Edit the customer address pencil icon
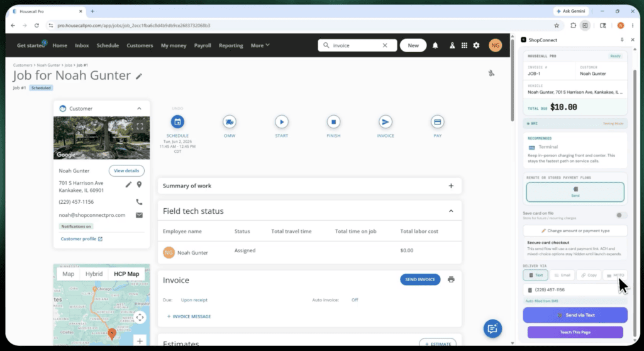 point(128,184)
